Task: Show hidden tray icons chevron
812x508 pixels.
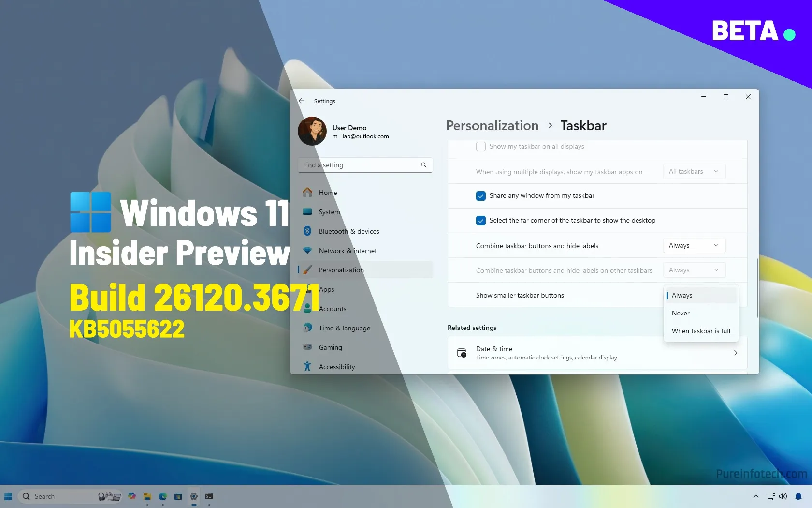Action: 756,496
